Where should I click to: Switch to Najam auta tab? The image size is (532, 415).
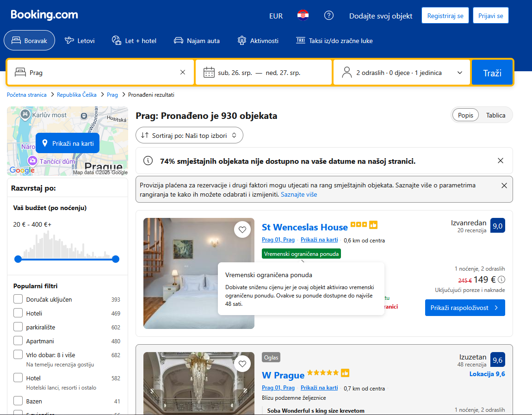(x=197, y=40)
